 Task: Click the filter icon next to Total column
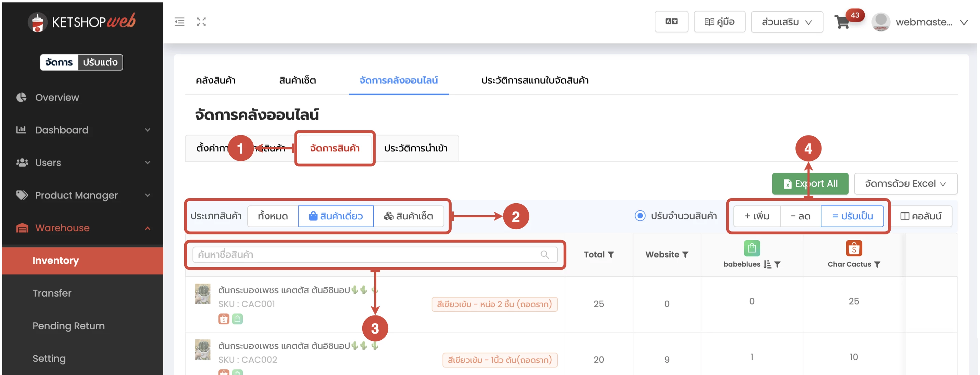click(611, 255)
